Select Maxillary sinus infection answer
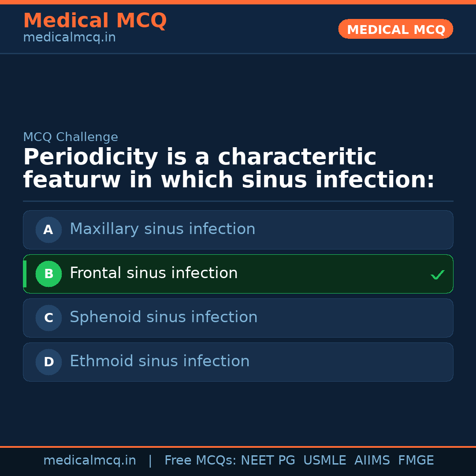 point(162,229)
